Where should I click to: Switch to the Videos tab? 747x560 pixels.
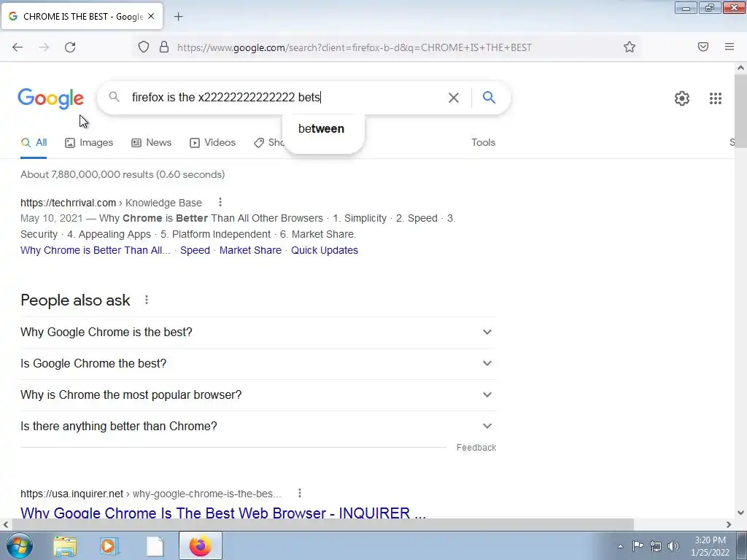click(212, 142)
